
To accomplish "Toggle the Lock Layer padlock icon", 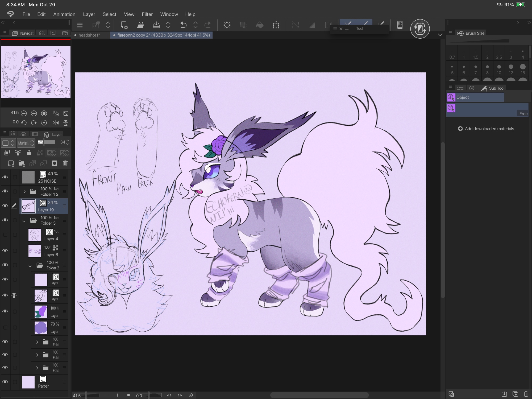I will pyautogui.click(x=29, y=153).
